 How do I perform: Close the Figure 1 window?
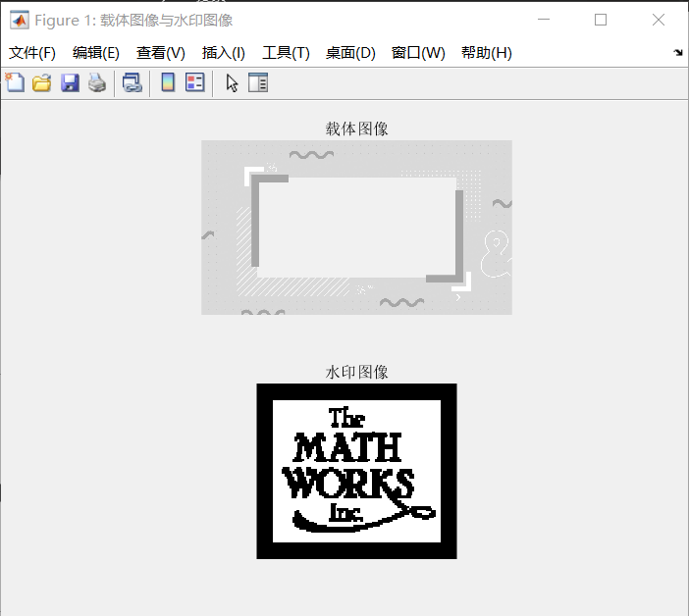pyautogui.click(x=659, y=20)
